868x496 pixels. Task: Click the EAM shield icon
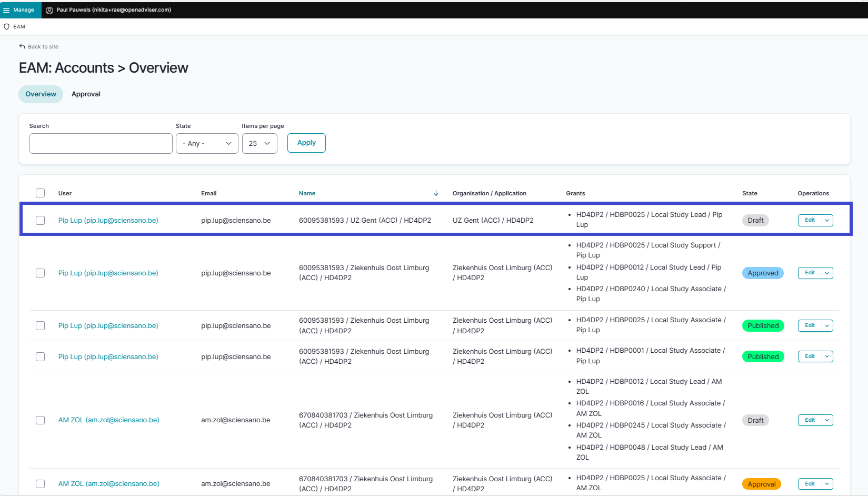(x=7, y=27)
